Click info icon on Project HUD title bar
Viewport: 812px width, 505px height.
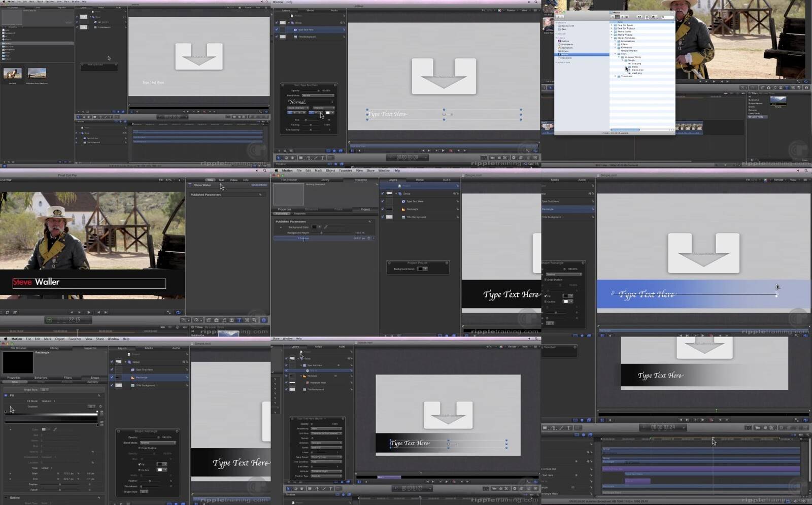point(447,263)
